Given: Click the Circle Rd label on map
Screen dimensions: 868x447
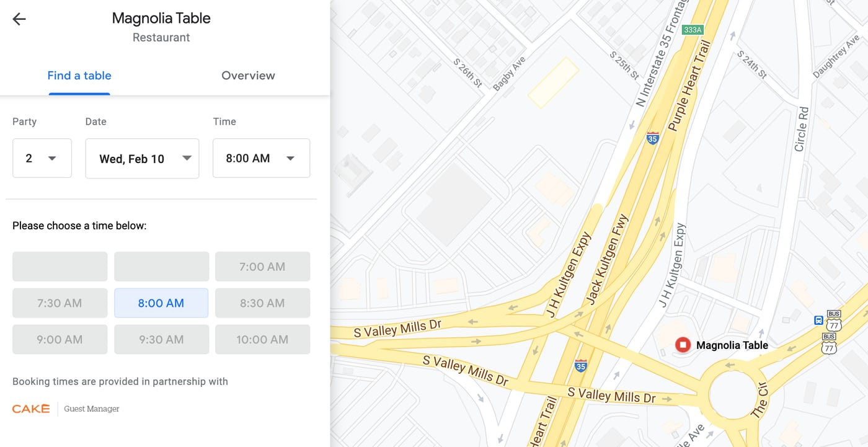Looking at the screenshot, I should click(802, 129).
